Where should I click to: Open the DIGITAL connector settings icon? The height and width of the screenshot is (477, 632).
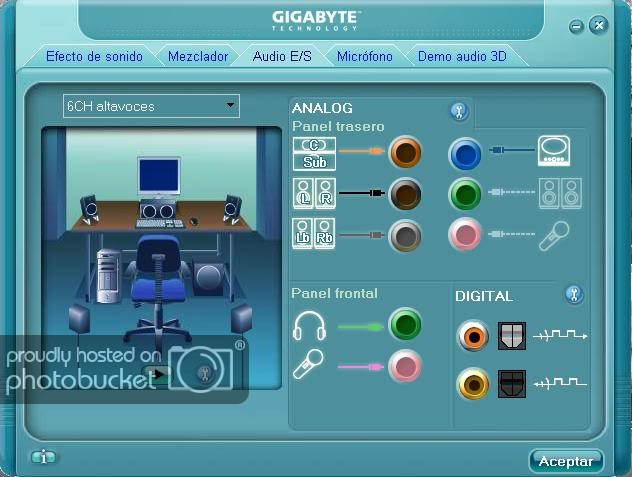573,294
